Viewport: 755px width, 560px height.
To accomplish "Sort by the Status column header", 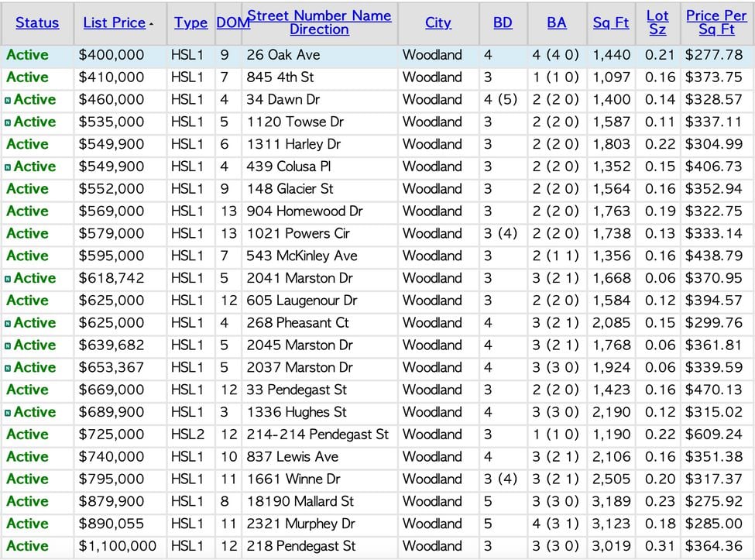I will click(x=37, y=22).
